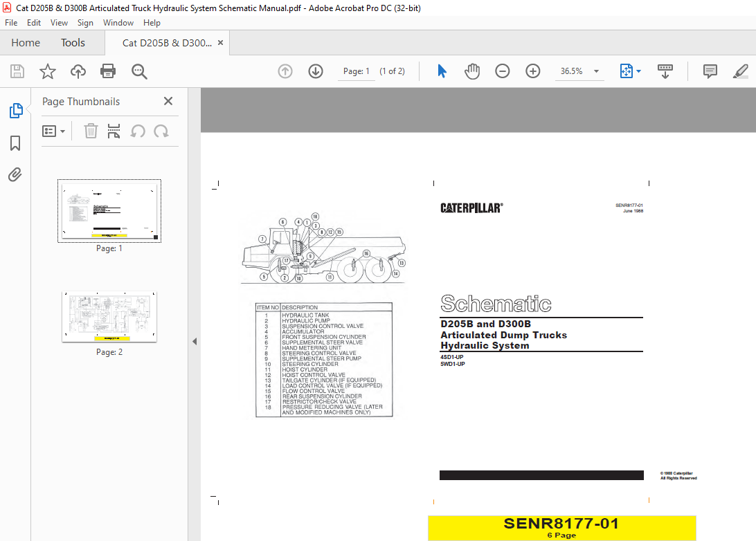The image size is (756, 541).
Task: Select the Hand pan tool
Action: 472,71
